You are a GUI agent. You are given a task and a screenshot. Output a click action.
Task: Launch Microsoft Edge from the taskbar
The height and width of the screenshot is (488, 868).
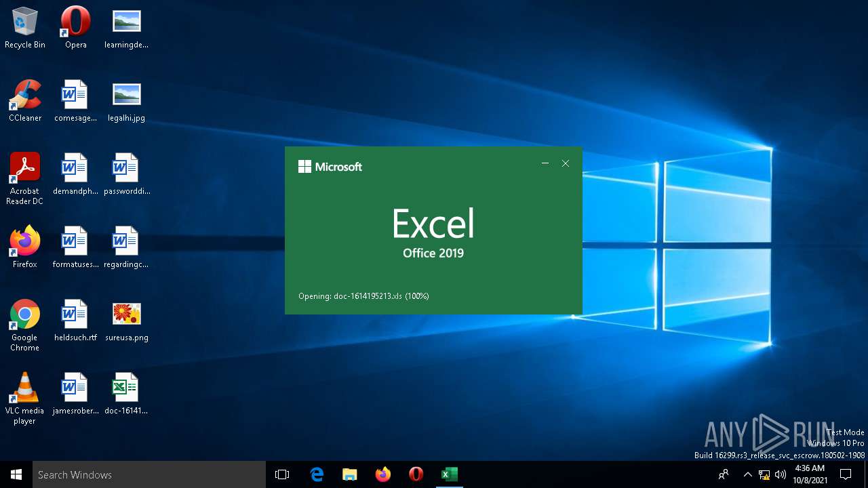click(317, 474)
